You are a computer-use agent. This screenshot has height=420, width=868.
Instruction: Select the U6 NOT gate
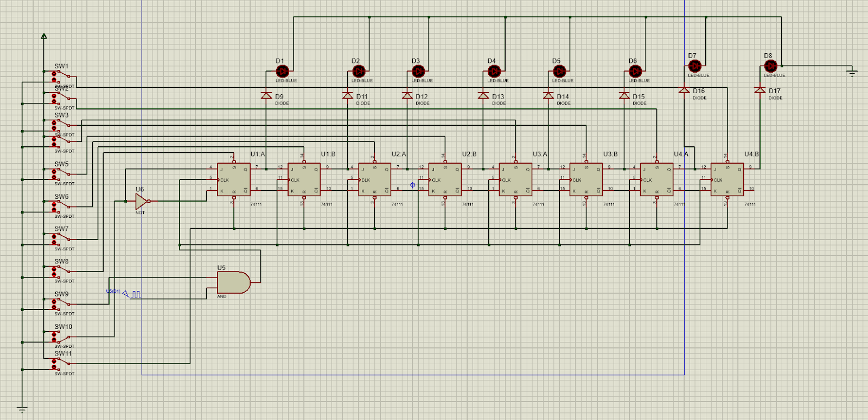142,201
